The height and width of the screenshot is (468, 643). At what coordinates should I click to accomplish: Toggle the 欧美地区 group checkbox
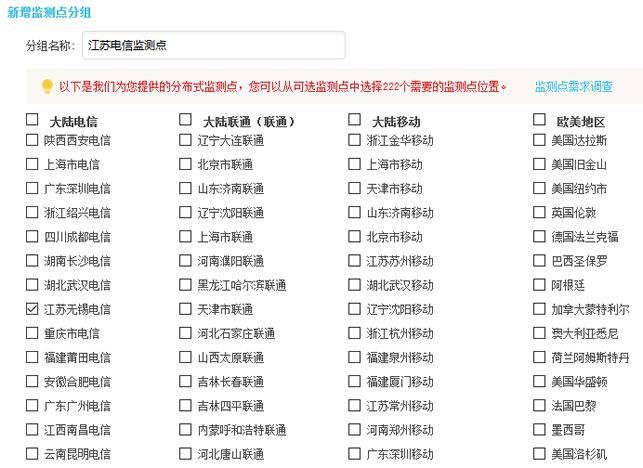point(540,120)
